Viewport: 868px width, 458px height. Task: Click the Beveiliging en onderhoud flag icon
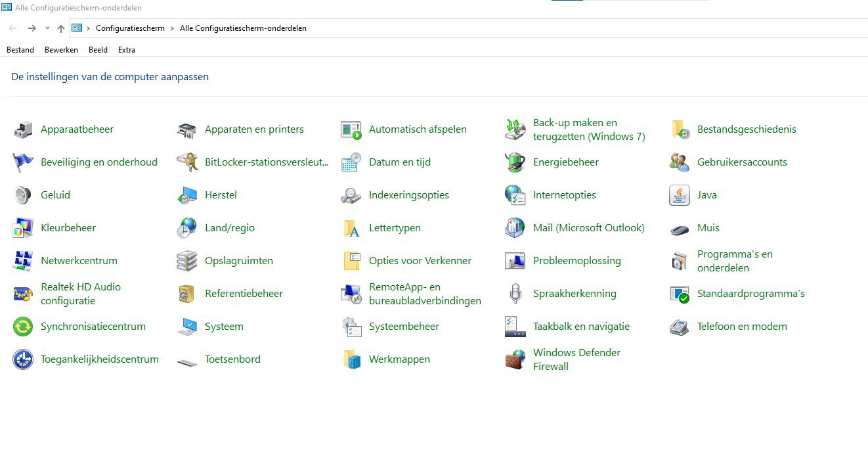click(23, 162)
